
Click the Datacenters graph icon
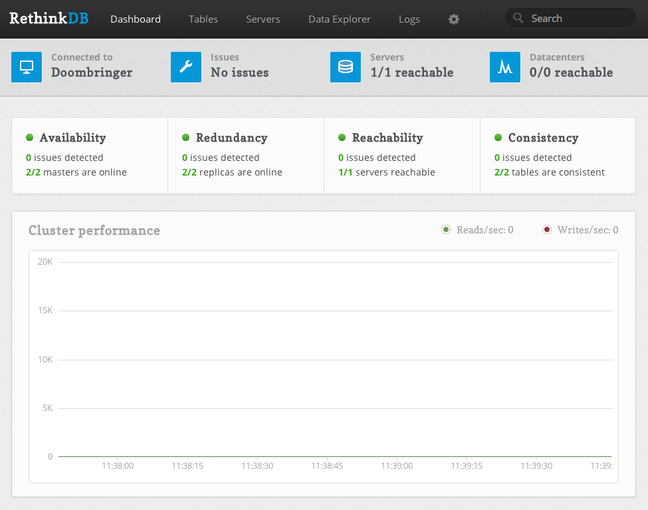click(x=505, y=67)
